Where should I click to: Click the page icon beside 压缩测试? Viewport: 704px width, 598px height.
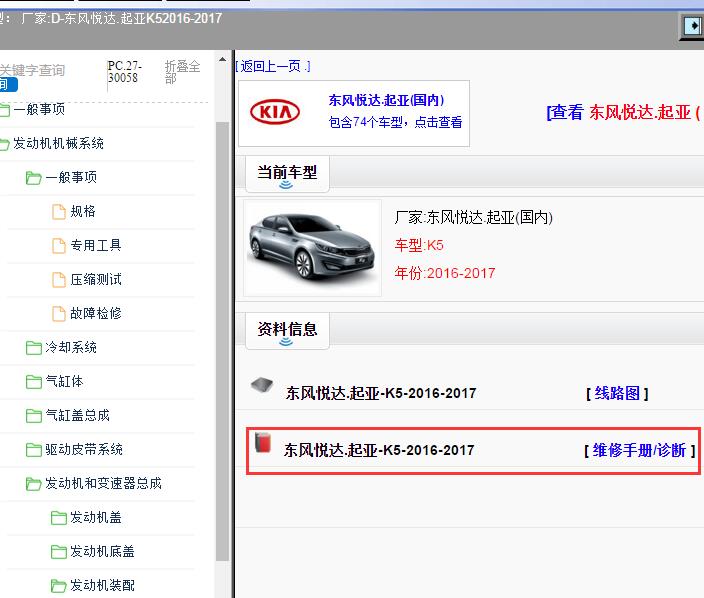tap(59, 280)
